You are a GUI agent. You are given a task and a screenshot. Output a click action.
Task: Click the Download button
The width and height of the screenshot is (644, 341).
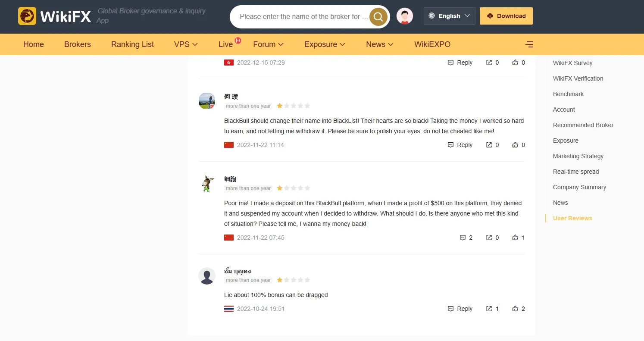click(x=506, y=16)
